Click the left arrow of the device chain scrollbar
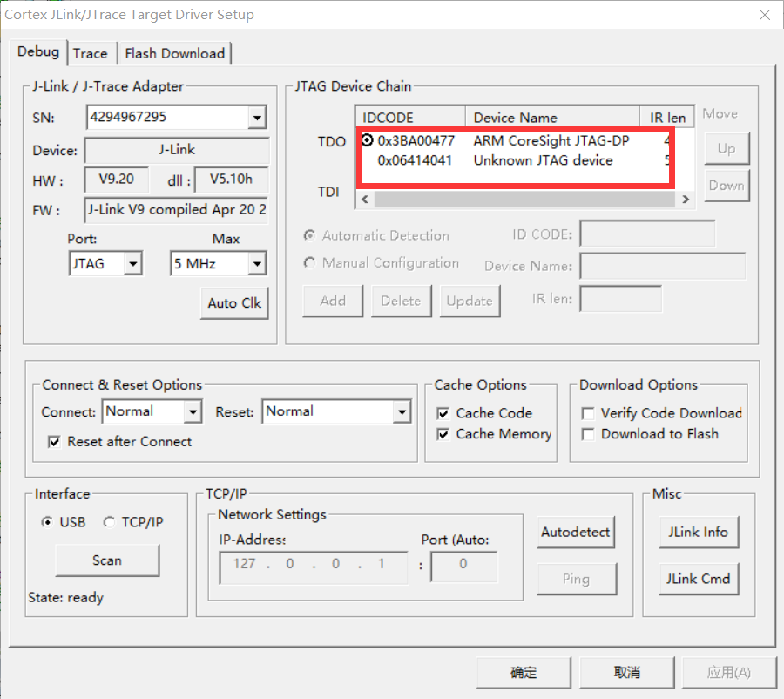The width and height of the screenshot is (784, 699). [x=365, y=200]
